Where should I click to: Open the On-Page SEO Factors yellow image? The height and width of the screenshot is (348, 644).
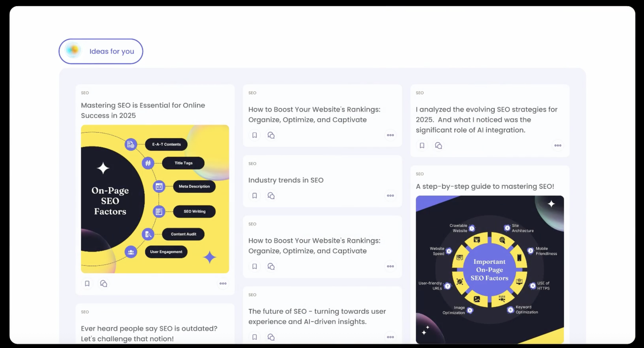point(155,199)
